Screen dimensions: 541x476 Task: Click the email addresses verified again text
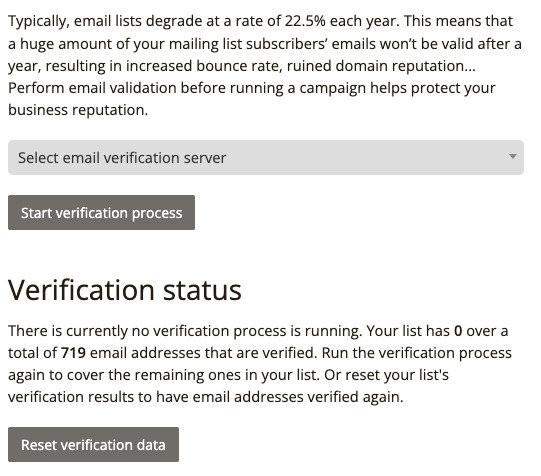coord(298,397)
